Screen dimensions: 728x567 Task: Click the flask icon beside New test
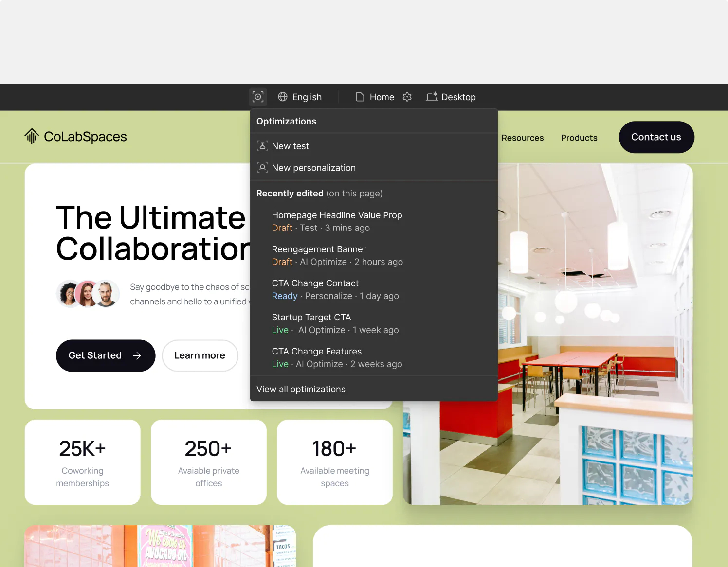pos(263,145)
